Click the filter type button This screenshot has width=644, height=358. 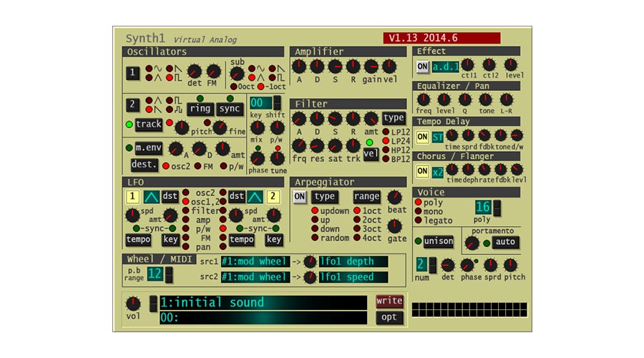[394, 118]
